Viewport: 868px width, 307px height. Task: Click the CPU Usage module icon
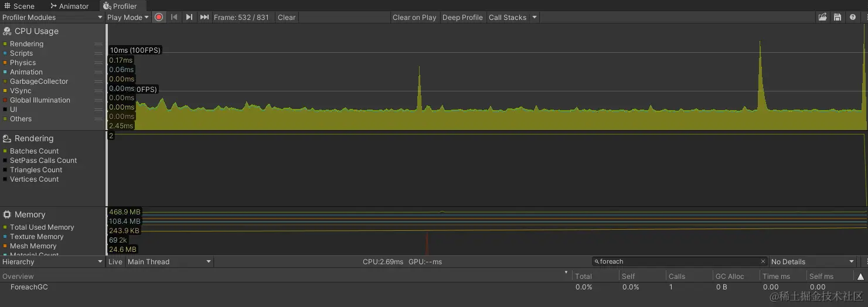tap(7, 31)
